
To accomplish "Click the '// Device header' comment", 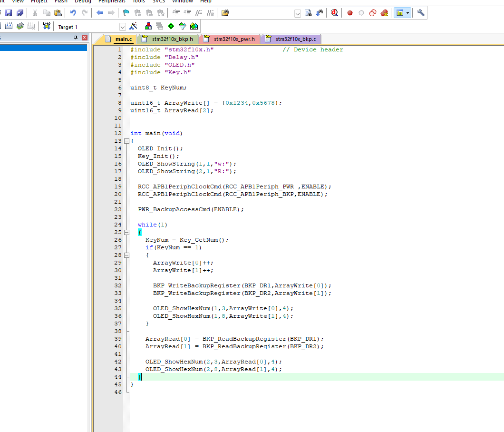I will pyautogui.click(x=313, y=49).
